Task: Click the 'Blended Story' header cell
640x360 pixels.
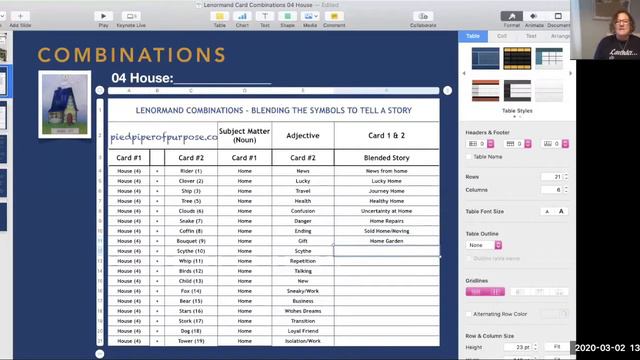Action: (x=387, y=158)
